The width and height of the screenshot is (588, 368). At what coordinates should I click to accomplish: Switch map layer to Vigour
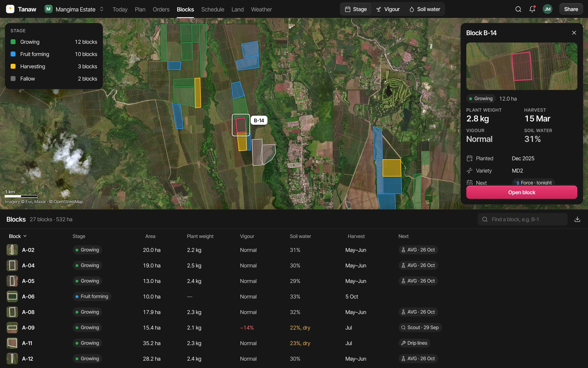click(x=388, y=9)
